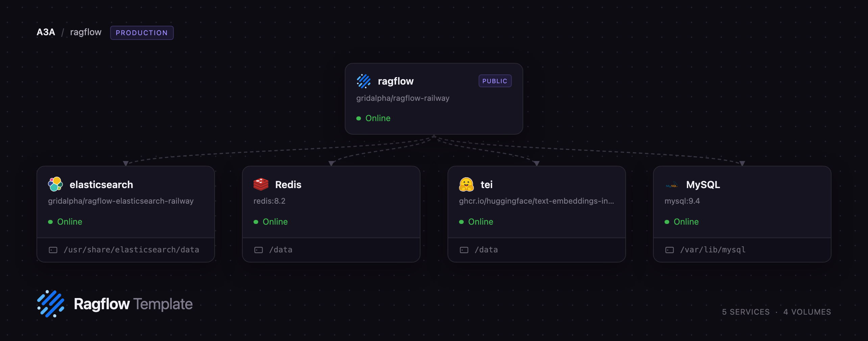Click the tei hugging face emoji icon
Viewport: 868px width, 341px height.
click(466, 184)
